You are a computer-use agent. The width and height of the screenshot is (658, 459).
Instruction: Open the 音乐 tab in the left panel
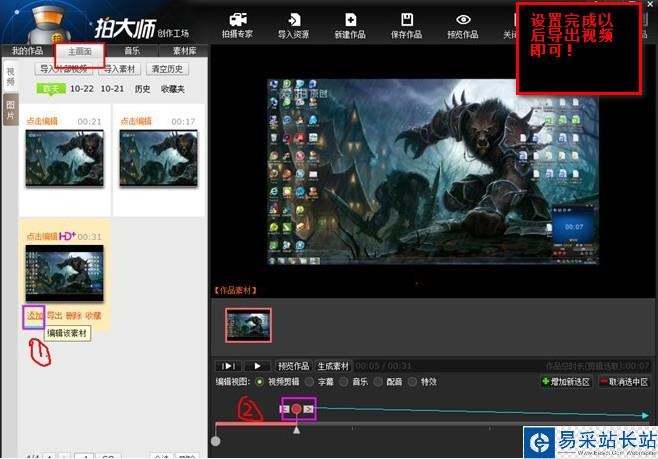click(x=132, y=51)
